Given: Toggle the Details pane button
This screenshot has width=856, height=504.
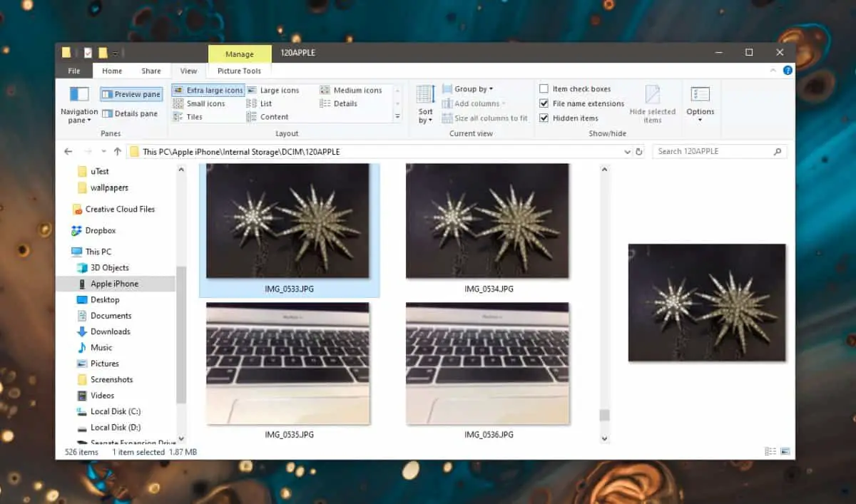Looking at the screenshot, I should point(130,113).
